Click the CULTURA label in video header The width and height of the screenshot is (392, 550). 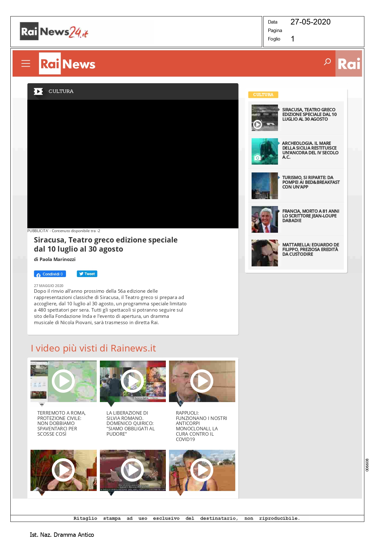coord(61,91)
